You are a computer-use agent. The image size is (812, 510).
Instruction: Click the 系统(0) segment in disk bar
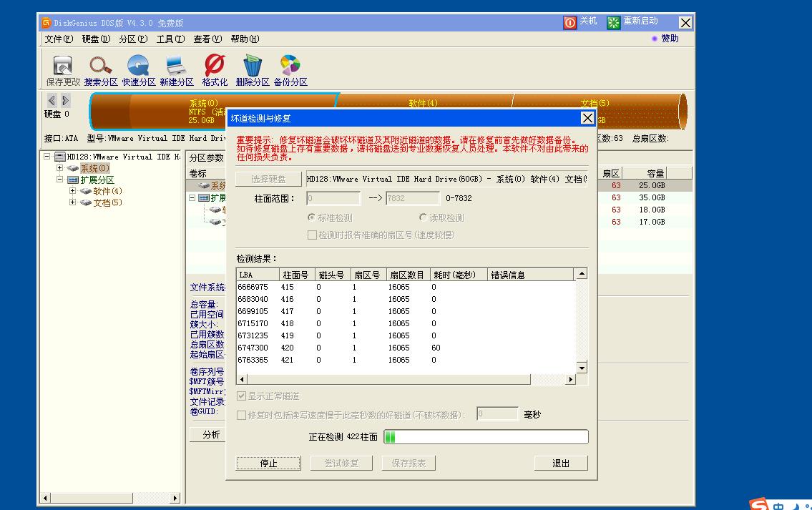[213, 112]
